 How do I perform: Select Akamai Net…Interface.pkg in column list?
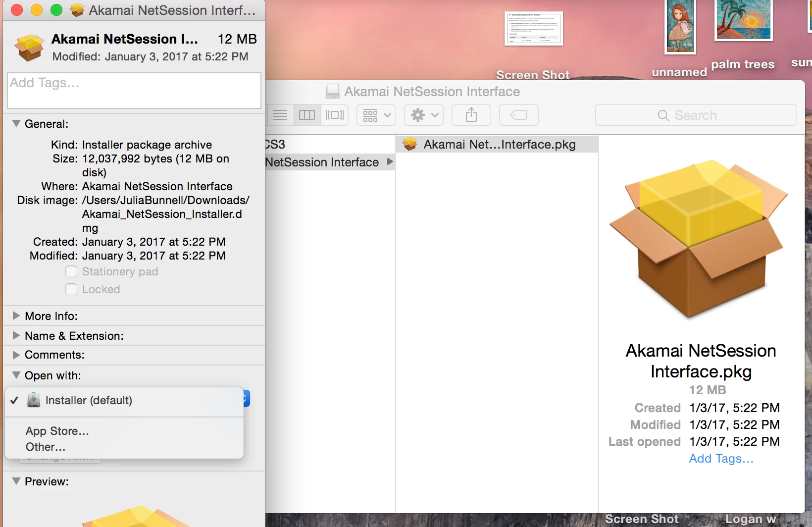click(497, 144)
